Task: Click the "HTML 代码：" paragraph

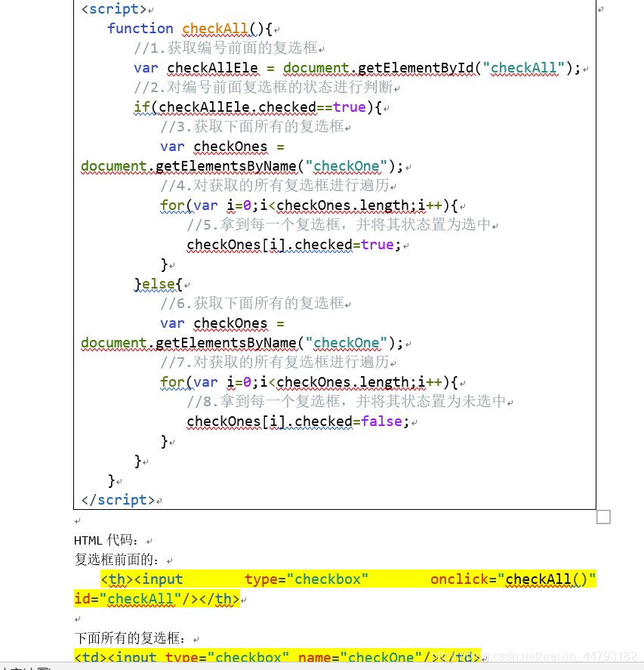Action: 106,540
